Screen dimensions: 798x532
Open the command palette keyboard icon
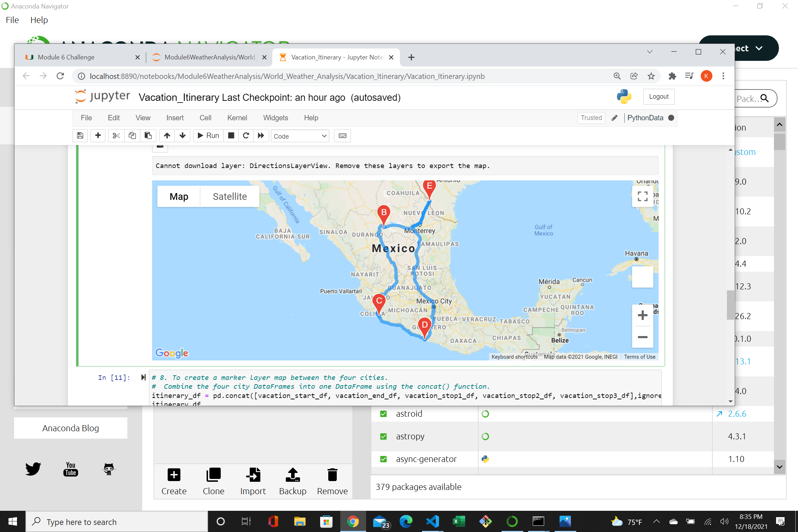pyautogui.click(x=342, y=135)
